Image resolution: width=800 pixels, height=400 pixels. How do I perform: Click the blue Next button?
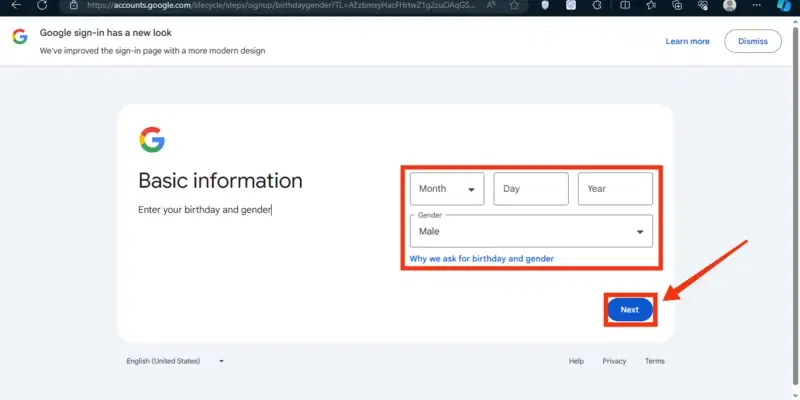pyautogui.click(x=630, y=310)
